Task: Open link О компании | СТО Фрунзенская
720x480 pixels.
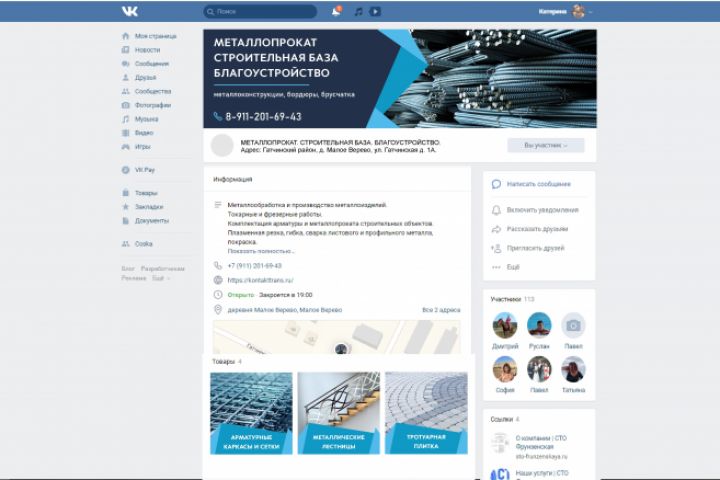Action: pyautogui.click(x=541, y=442)
